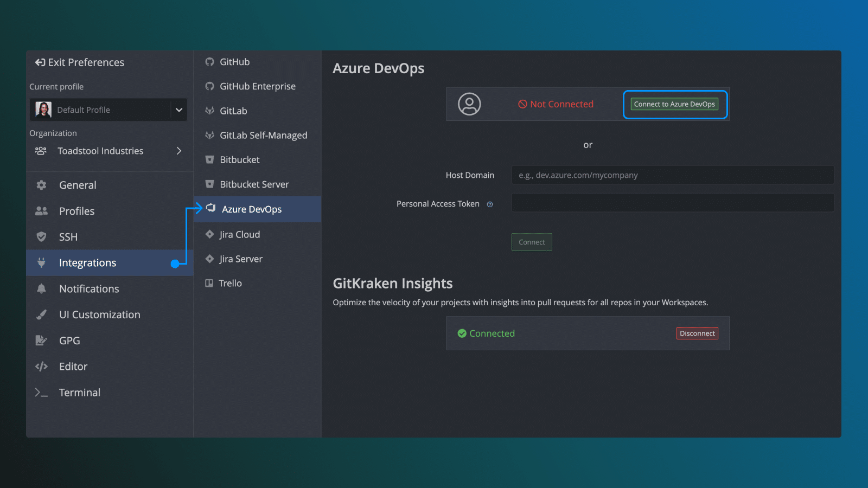868x488 pixels.
Task: Open the Default Profile dropdown arrow
Action: point(179,110)
